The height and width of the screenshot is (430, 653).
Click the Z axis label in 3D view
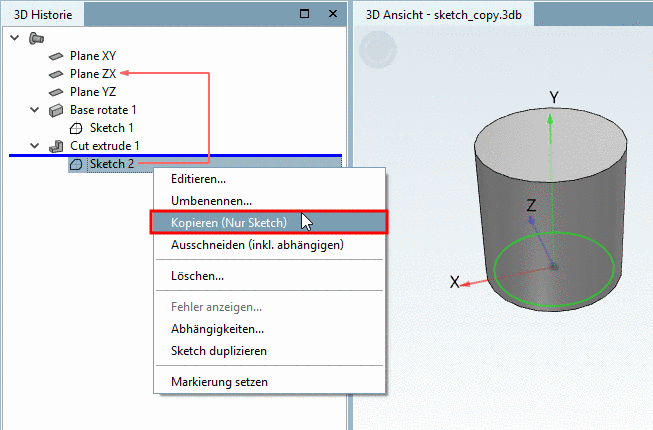[531, 205]
